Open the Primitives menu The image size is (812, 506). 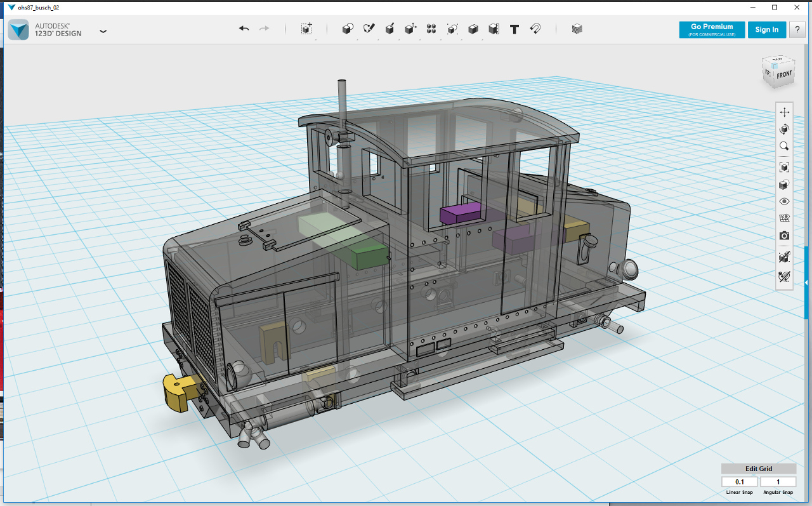pos(348,29)
